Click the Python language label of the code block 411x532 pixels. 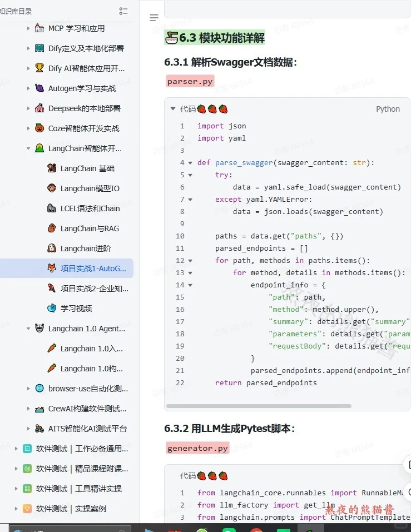(388, 109)
